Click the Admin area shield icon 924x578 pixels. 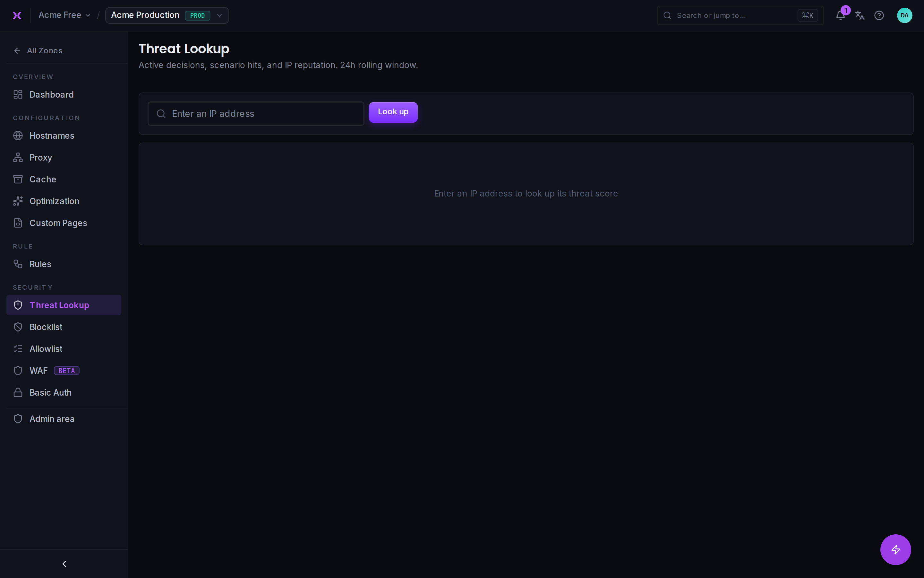(x=18, y=419)
